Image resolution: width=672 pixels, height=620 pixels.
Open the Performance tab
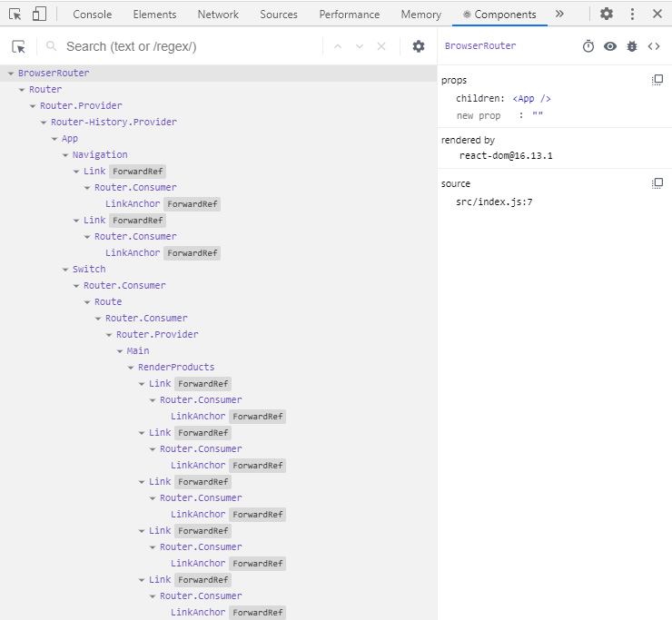point(350,15)
